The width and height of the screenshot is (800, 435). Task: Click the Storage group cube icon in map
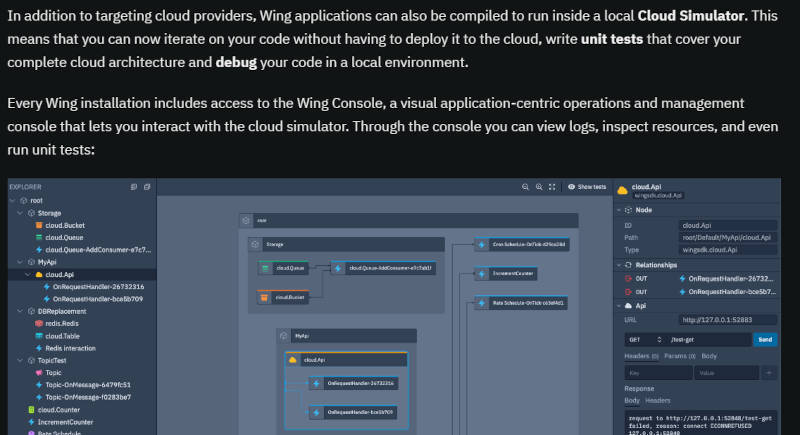click(255, 245)
